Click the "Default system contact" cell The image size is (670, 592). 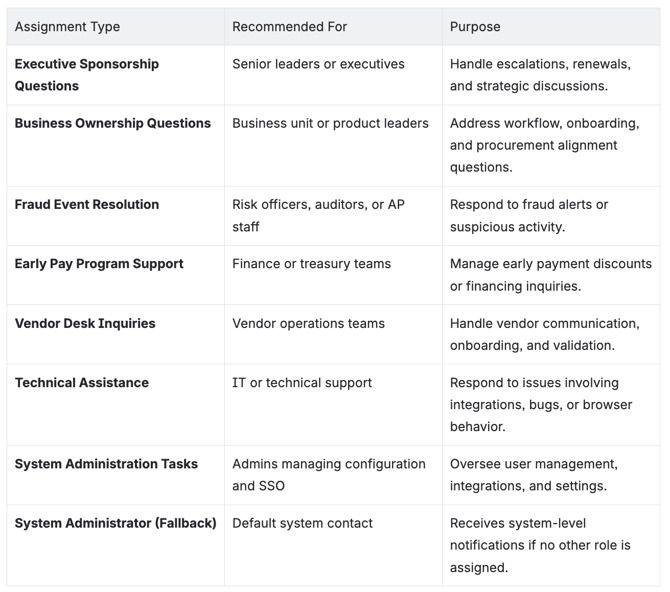coord(302,523)
